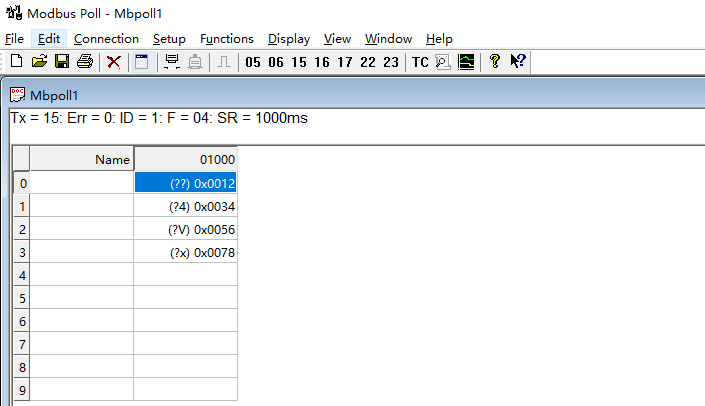Select cell with value 0x0078
The width and height of the screenshot is (705, 406).
tap(185, 252)
